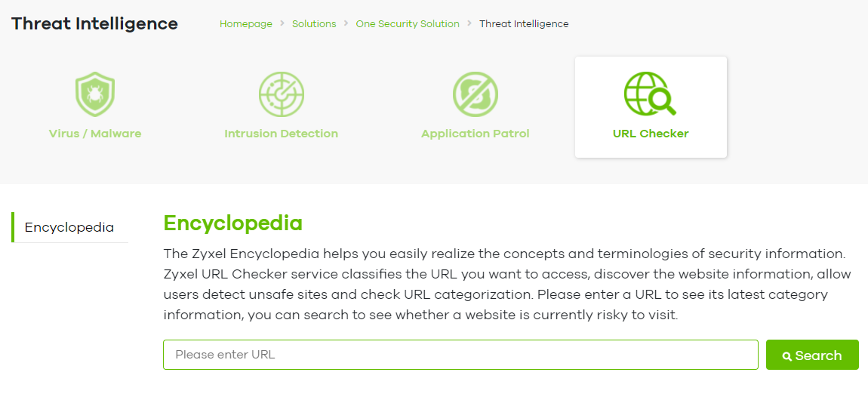Open the Application Patrol tab label

click(475, 134)
